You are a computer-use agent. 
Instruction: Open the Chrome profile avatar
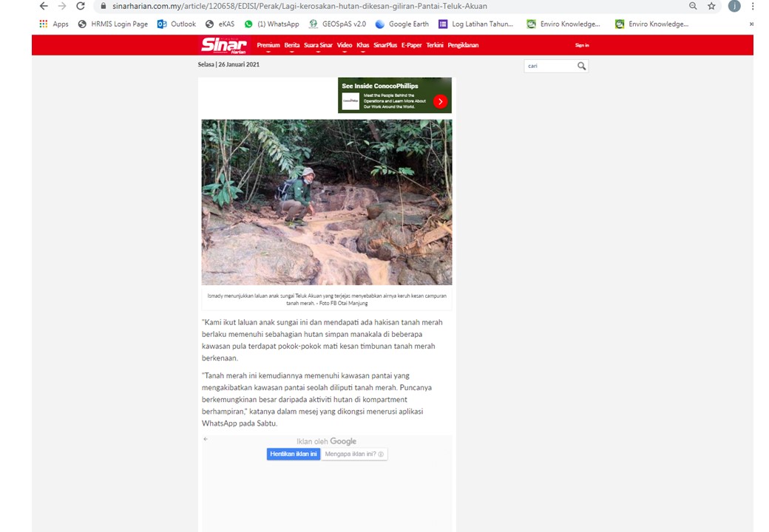pyautogui.click(x=734, y=6)
